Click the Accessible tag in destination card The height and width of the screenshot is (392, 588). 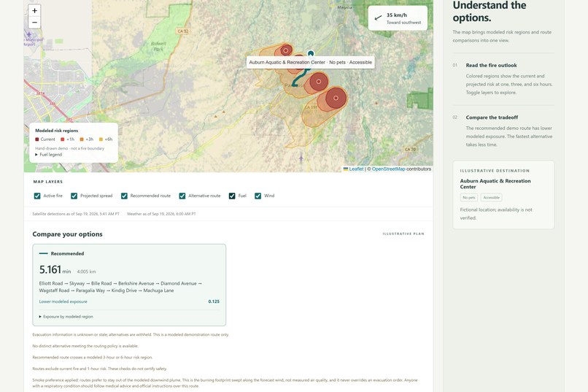[x=491, y=197]
